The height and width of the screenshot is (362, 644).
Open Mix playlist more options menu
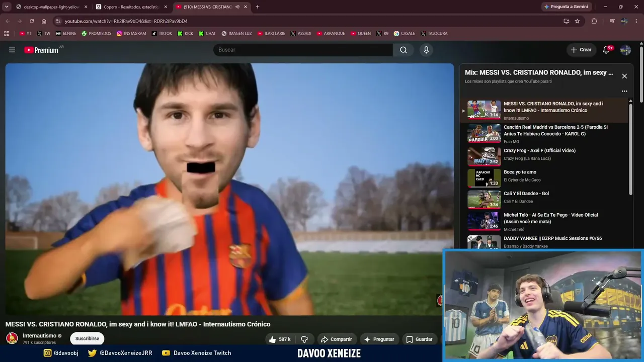tap(624, 92)
